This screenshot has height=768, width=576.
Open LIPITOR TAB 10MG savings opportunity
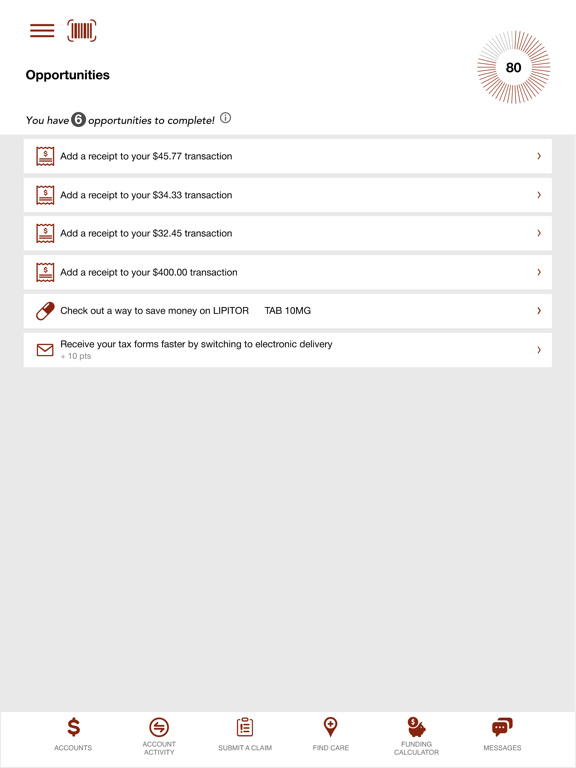coord(288,311)
